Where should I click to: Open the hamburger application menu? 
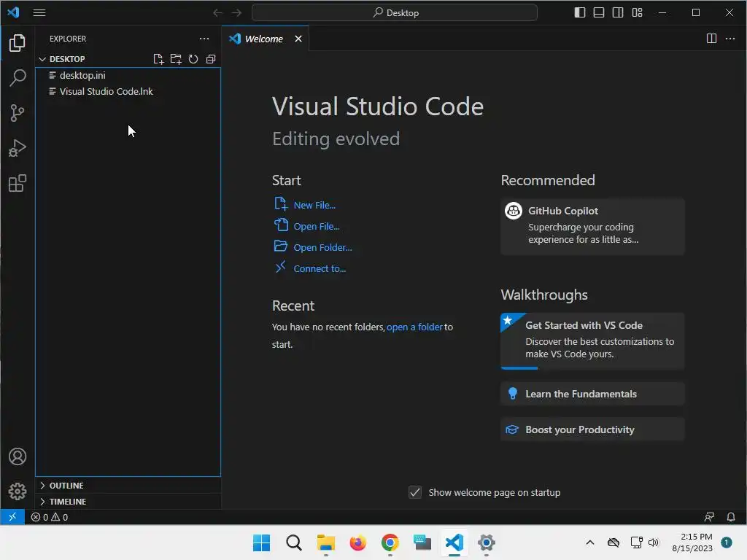(x=39, y=13)
